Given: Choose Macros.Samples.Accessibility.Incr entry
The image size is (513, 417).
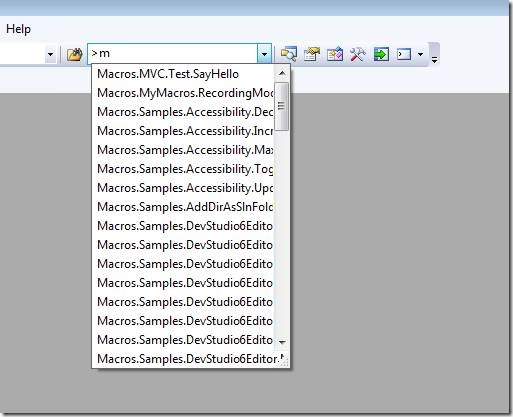Looking at the screenshot, I should pos(183,131).
